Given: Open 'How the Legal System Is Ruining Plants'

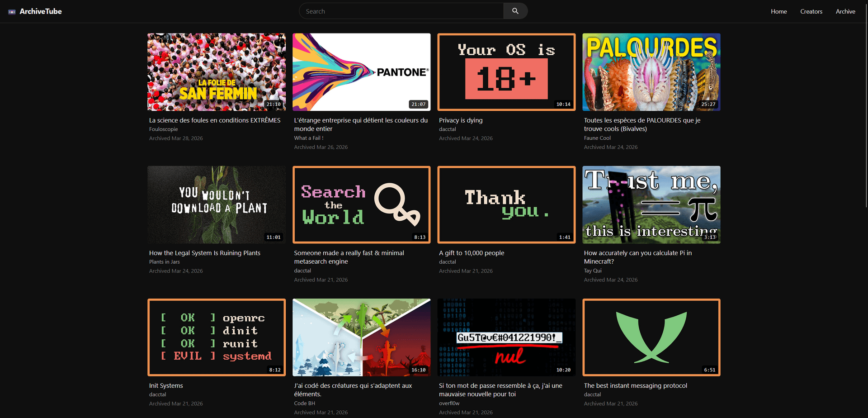Looking at the screenshot, I should [205, 253].
